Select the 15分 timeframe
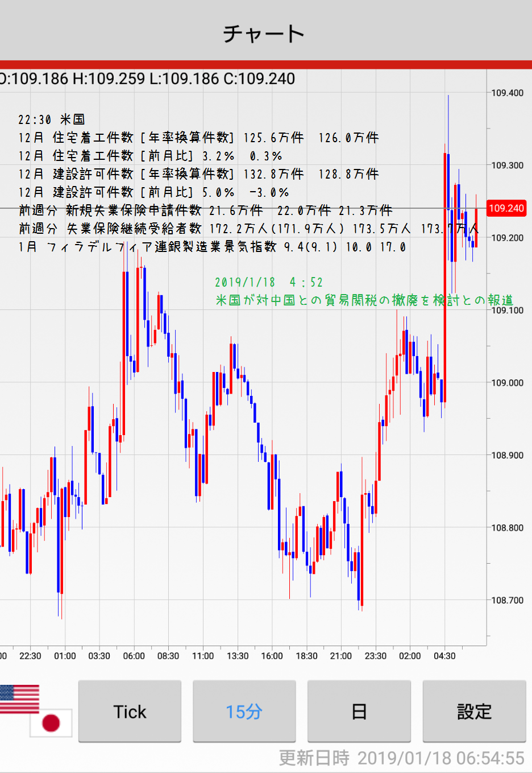532x773 pixels. tap(244, 712)
